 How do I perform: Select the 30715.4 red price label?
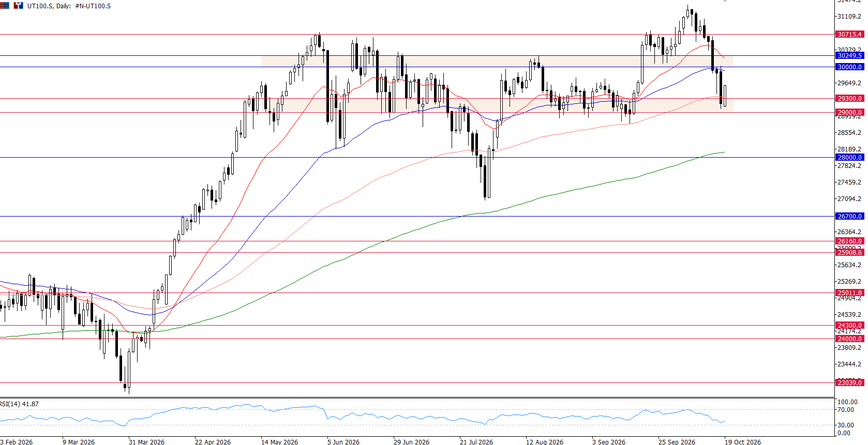pos(849,35)
